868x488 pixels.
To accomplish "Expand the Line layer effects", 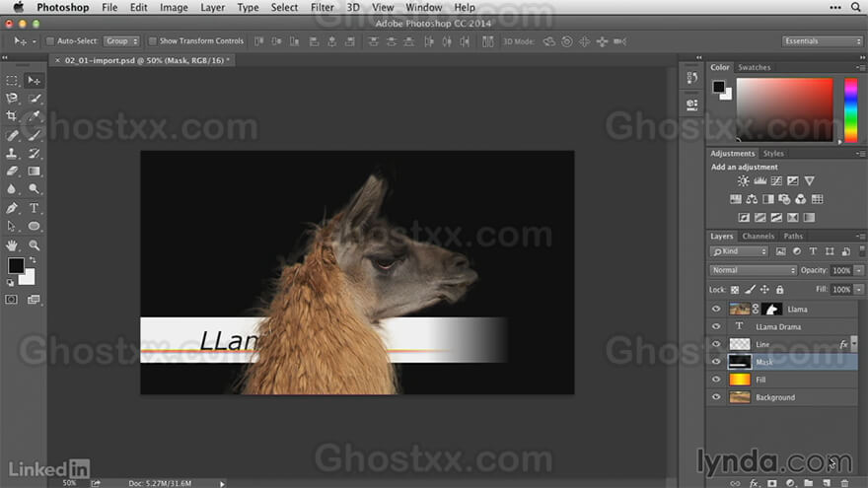I will 854,343.
